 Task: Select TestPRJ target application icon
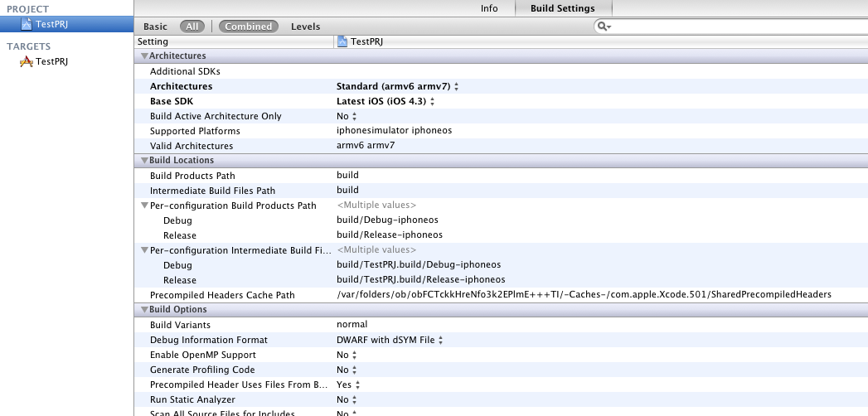pos(26,61)
